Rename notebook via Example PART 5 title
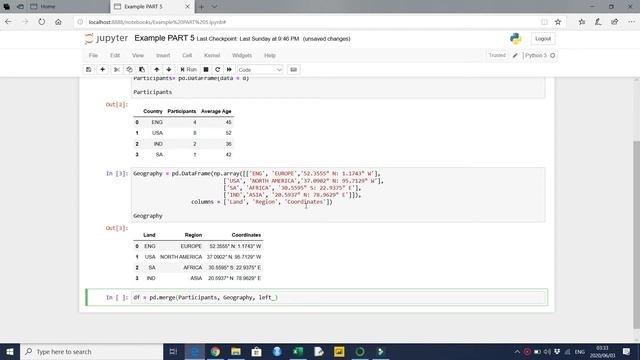 164,38
